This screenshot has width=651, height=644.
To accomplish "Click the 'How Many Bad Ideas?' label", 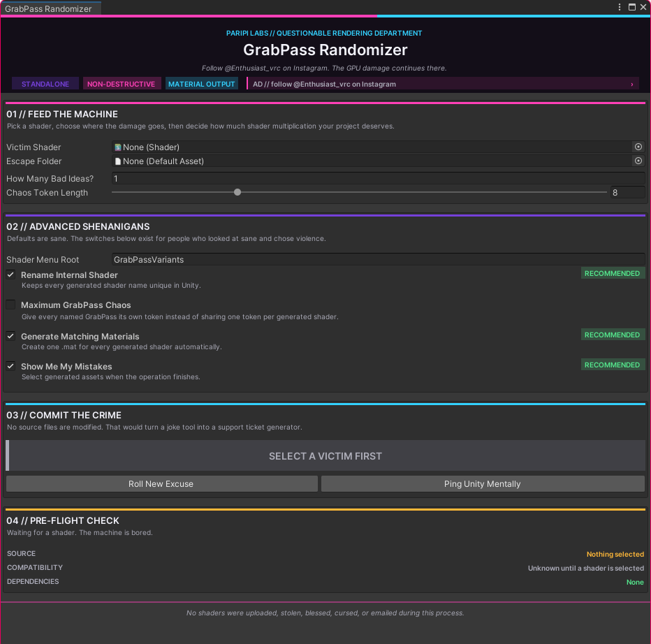I will click(x=50, y=179).
